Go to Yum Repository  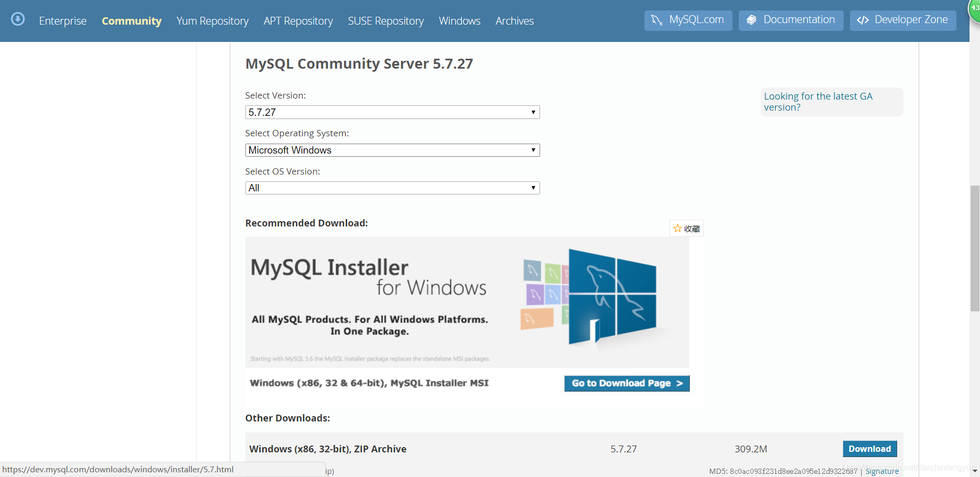(x=212, y=21)
